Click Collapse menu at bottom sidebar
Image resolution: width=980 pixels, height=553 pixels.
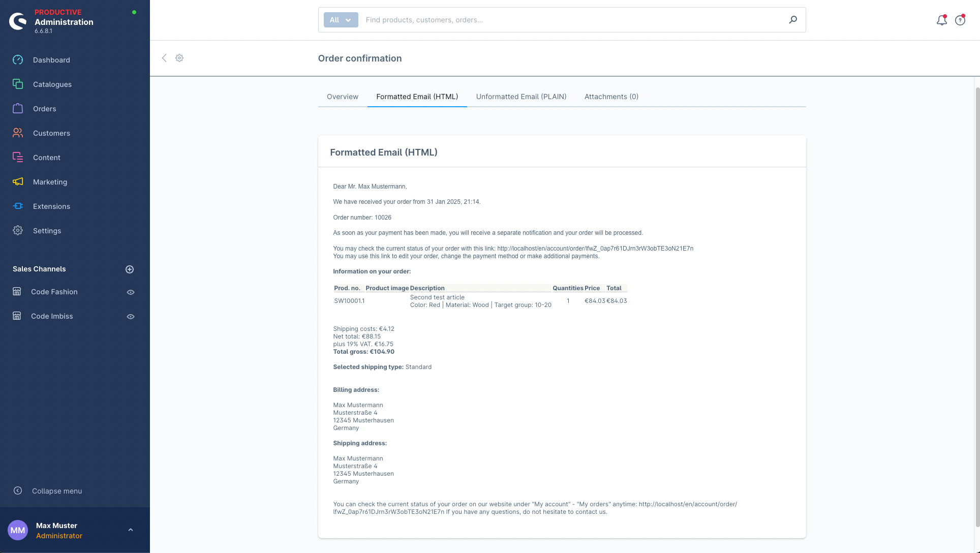56,490
